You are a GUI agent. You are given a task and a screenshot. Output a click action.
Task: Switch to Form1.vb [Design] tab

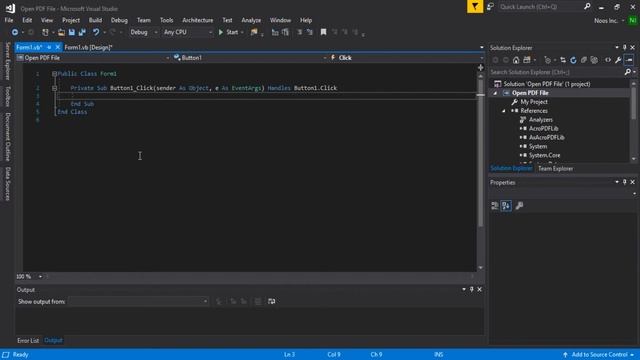coord(88,47)
